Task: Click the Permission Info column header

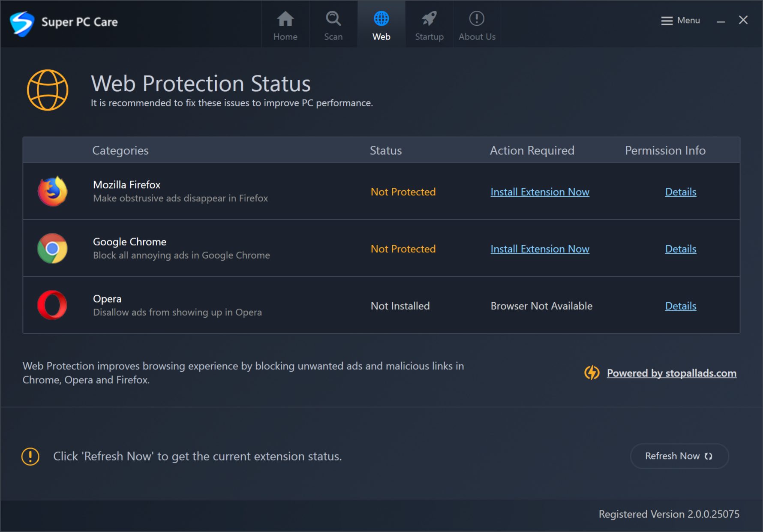Action: (x=665, y=150)
